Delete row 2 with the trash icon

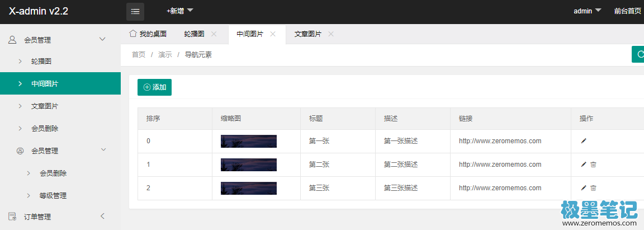click(x=593, y=188)
